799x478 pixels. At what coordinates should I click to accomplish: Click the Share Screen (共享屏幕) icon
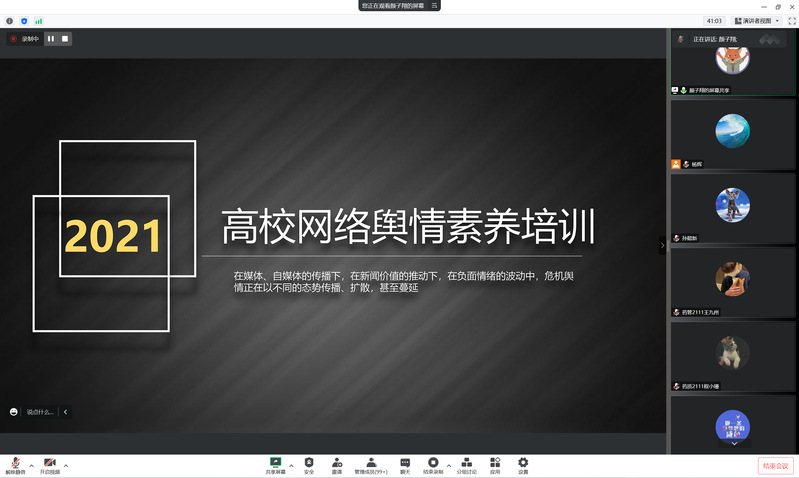click(275, 464)
